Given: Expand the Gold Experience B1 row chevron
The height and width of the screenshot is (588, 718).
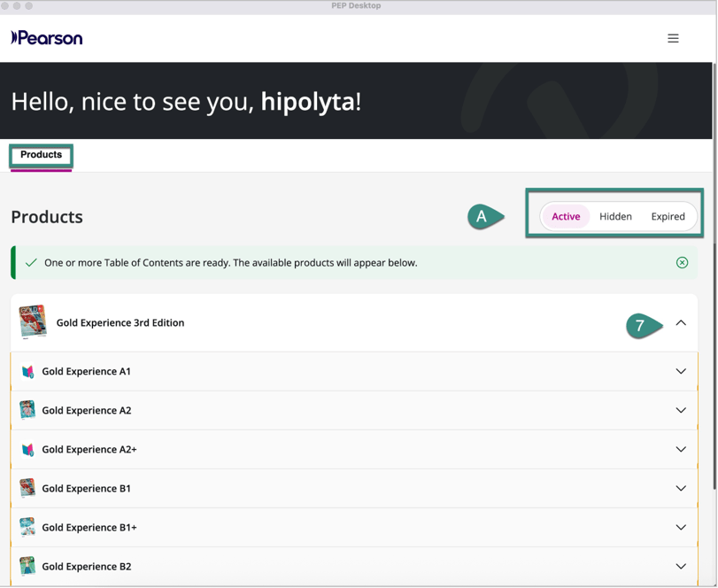Looking at the screenshot, I should point(681,489).
